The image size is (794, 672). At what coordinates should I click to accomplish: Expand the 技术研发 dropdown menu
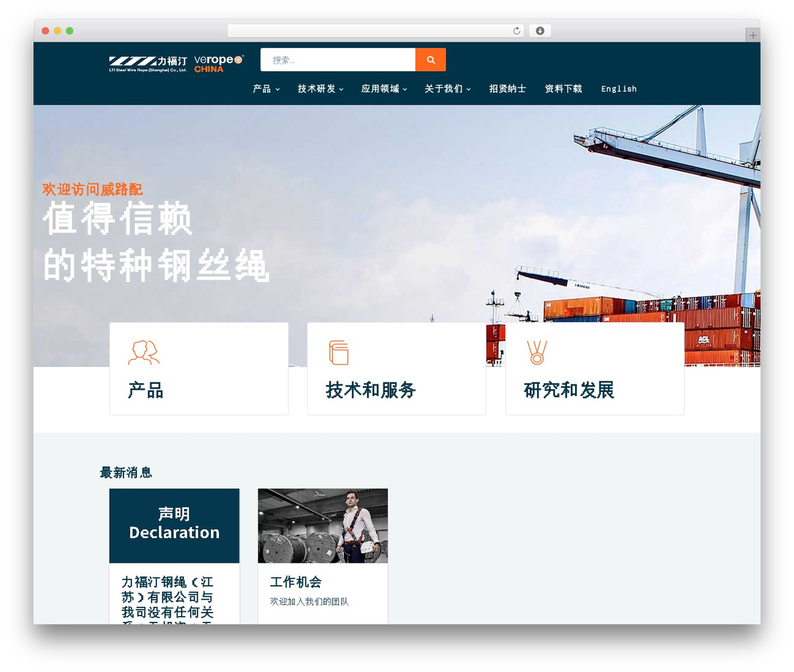coord(320,89)
